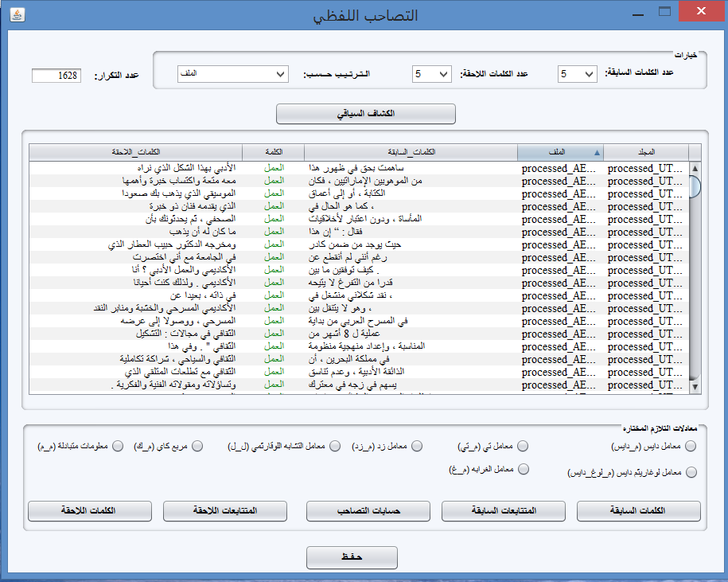Viewport: 728px width, 582px height.
Task: Click the الكشاف السياقي button
Action: tap(366, 114)
